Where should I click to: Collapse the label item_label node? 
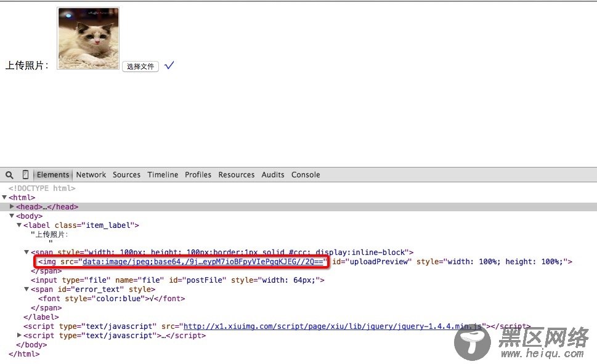[19, 225]
